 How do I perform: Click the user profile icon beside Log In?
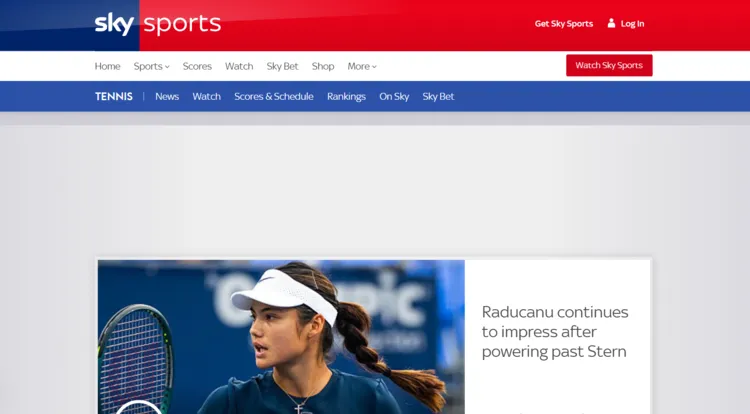(x=611, y=23)
